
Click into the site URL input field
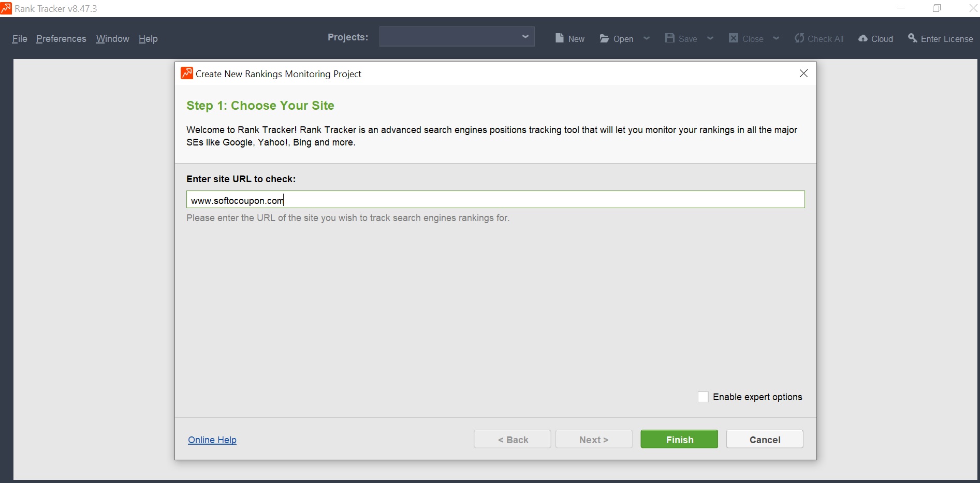(x=495, y=200)
